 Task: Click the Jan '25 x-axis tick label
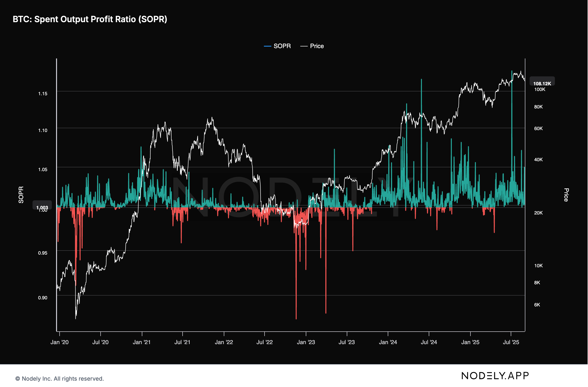pyautogui.click(x=470, y=342)
